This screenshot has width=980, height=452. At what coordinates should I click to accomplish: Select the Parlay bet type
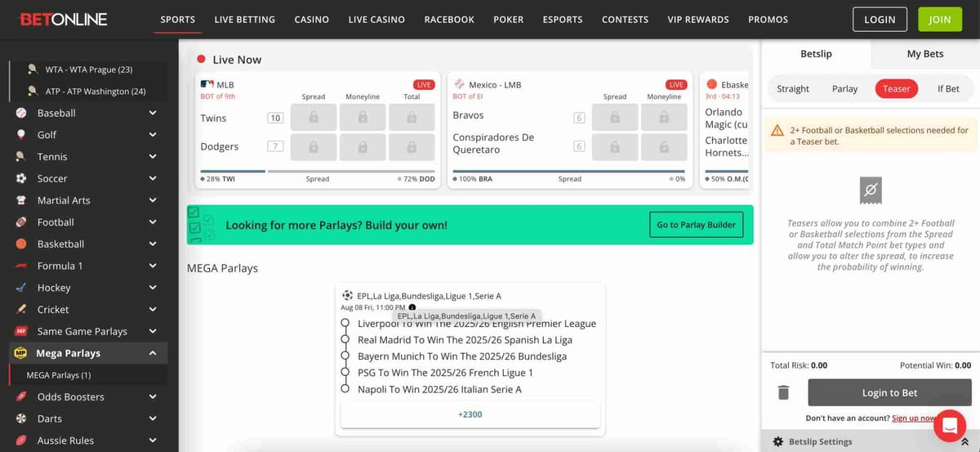[844, 88]
